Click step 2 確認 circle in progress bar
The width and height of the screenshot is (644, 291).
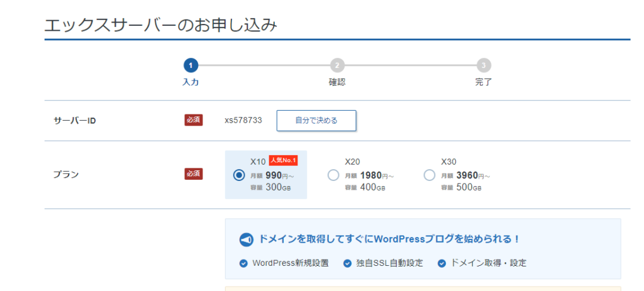click(337, 65)
